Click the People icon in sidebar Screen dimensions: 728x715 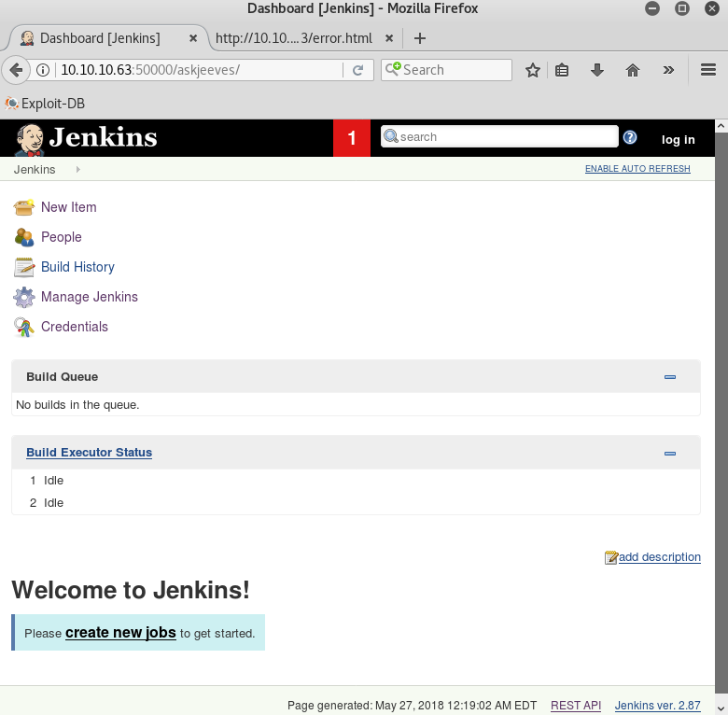(23, 237)
